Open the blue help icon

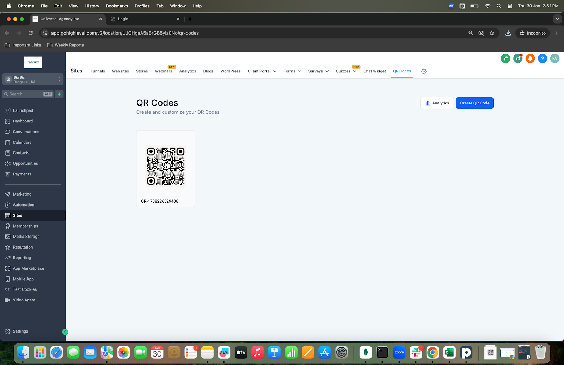click(x=542, y=58)
